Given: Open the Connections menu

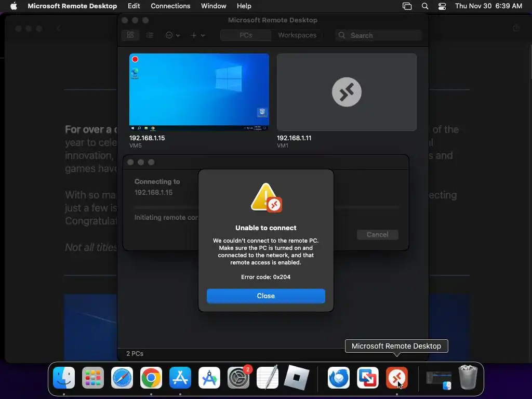Looking at the screenshot, I should tap(170, 6).
